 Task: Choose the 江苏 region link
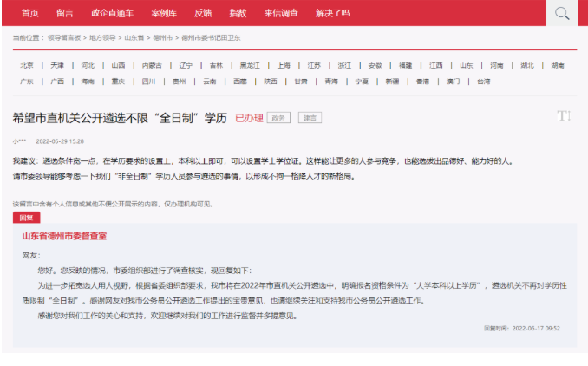click(x=314, y=66)
